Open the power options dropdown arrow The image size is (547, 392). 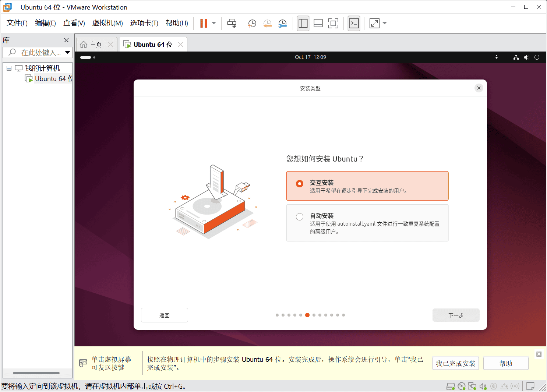(x=214, y=23)
